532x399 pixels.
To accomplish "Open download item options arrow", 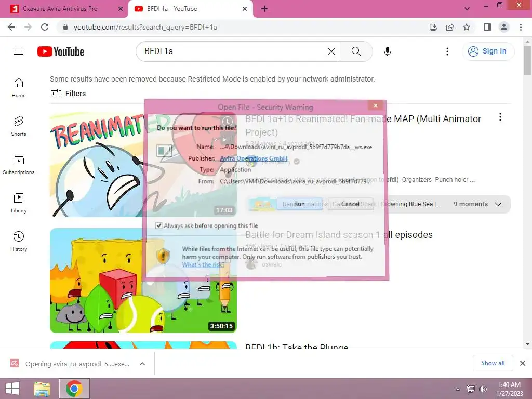I will point(142,364).
